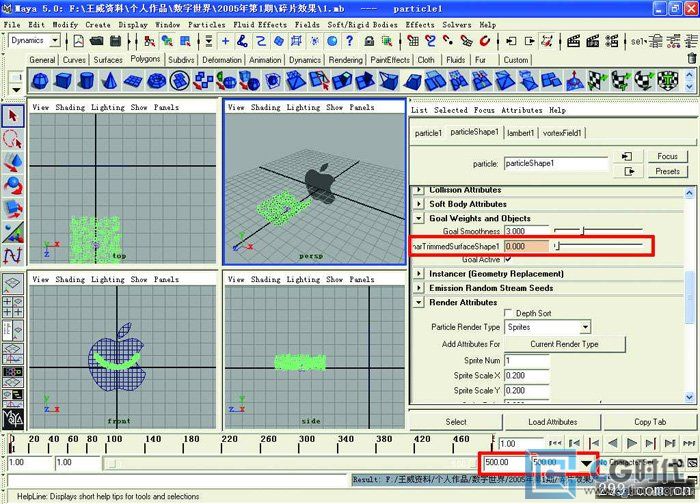The height and width of the screenshot is (504, 700).
Task: Click the Select button
Action: click(456, 422)
